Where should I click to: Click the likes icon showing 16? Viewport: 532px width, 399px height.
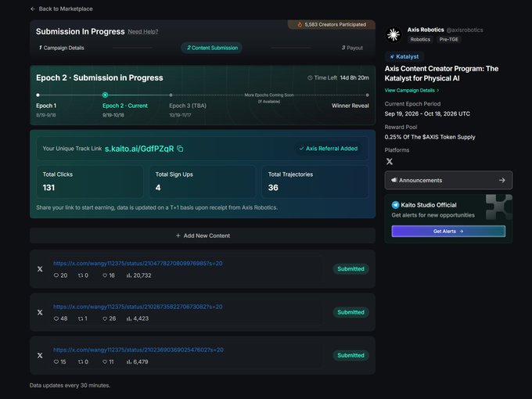[x=105, y=275]
